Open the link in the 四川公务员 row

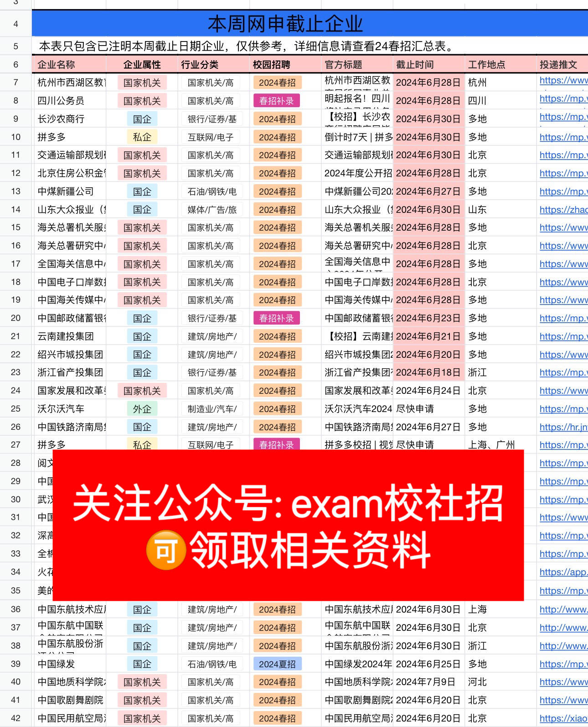pyautogui.click(x=563, y=99)
